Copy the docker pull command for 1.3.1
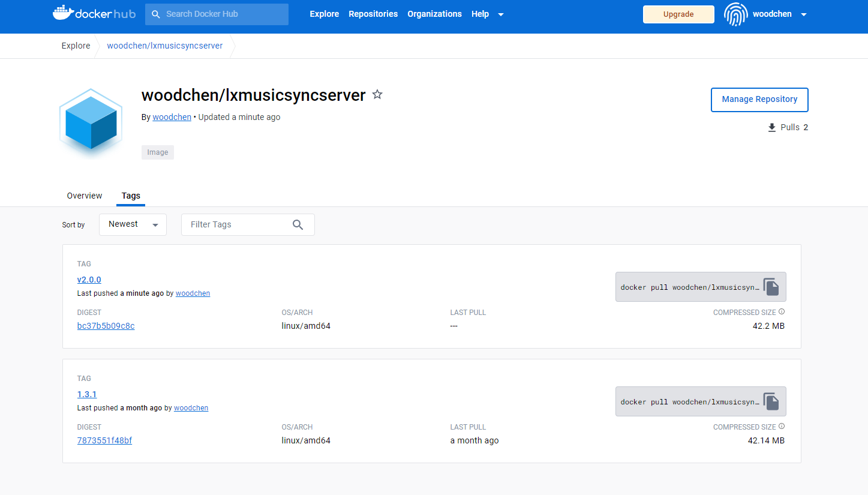Screen dimensions: 868x495 pyautogui.click(x=771, y=401)
